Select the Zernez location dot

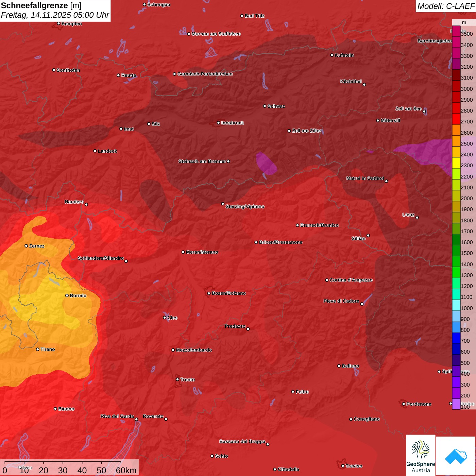tap(26, 246)
